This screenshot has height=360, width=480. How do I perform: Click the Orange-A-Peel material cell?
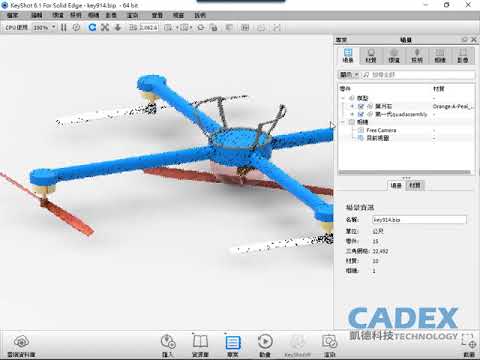tap(453, 106)
